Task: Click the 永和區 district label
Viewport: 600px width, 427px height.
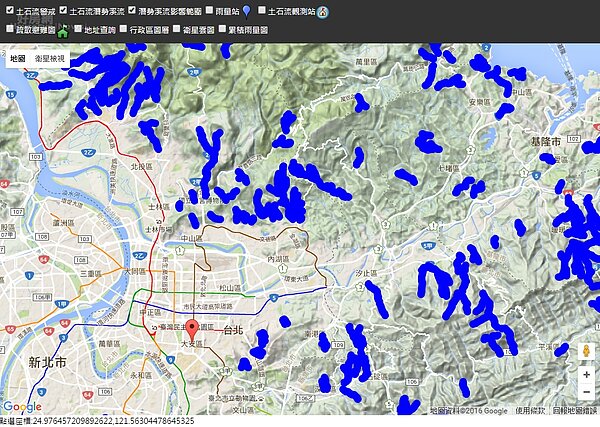Action: (x=141, y=375)
